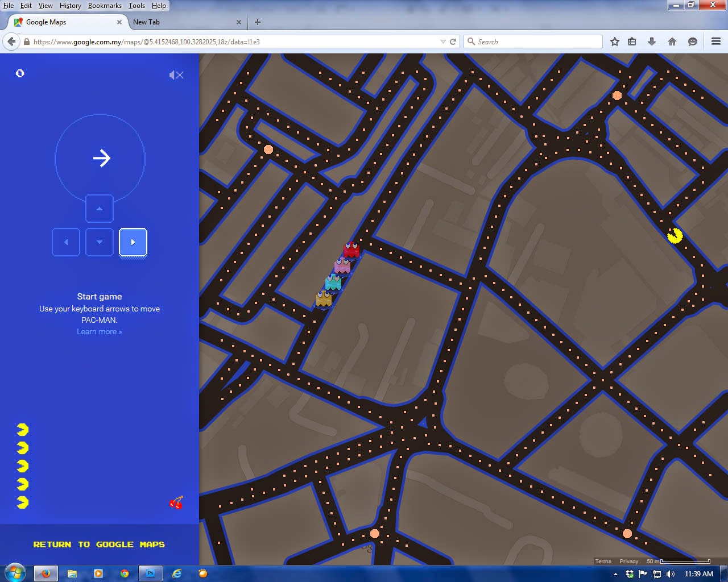Image resolution: width=728 pixels, height=582 pixels.
Task: Open the URL history dropdown arrow
Action: tap(443, 41)
